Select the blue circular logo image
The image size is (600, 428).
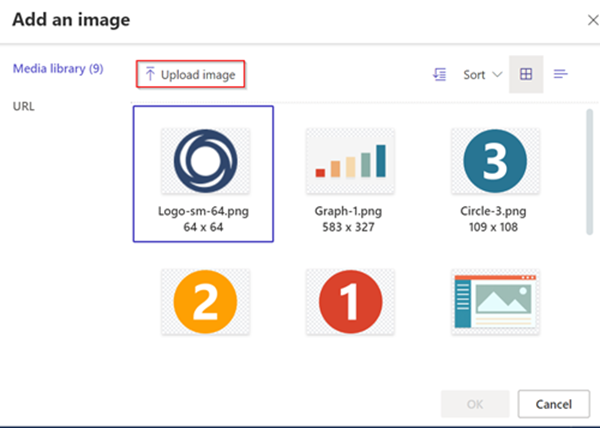point(205,160)
